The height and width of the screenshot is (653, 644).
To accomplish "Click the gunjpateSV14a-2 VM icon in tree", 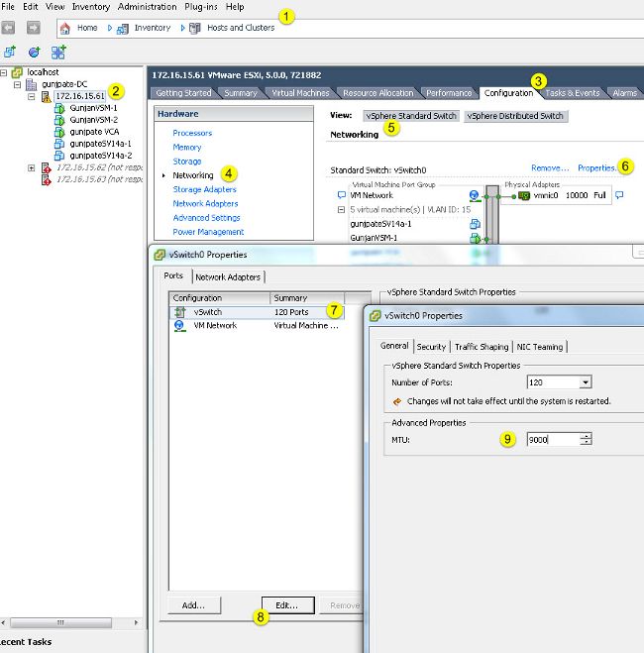I will 59,156.
